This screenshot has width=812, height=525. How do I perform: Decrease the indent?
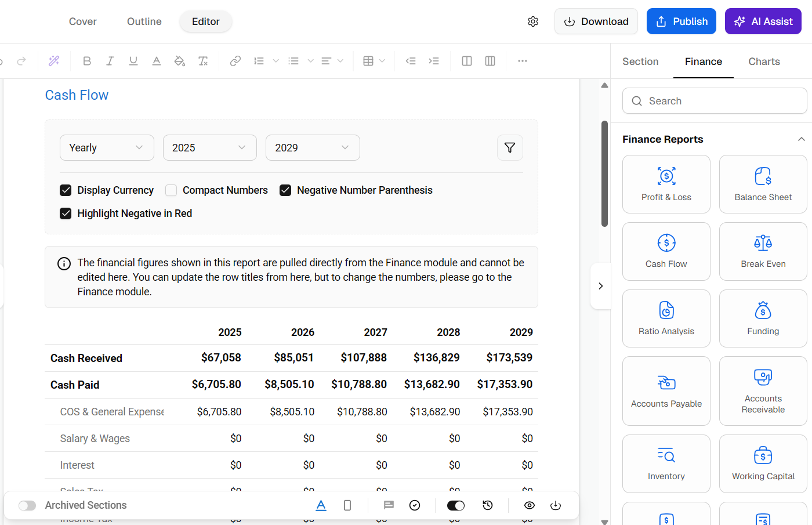coord(411,61)
